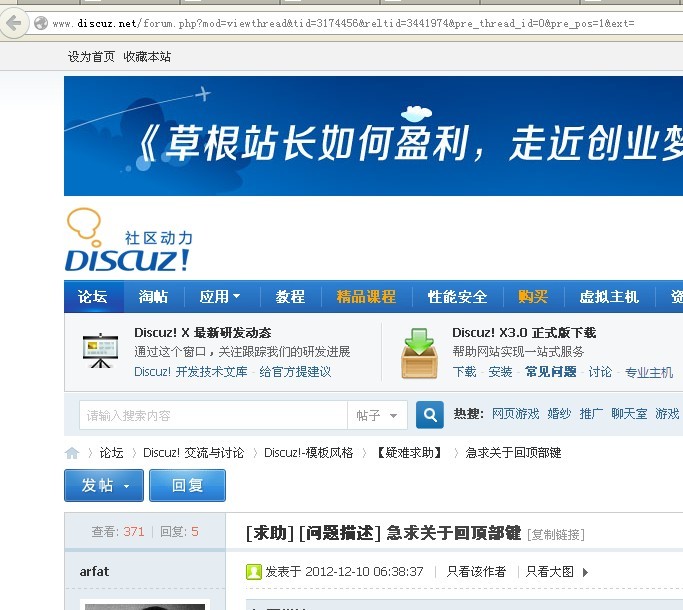Screen dimensions: 683x610
Task: Click the view count 371
Action: [x=133, y=532]
